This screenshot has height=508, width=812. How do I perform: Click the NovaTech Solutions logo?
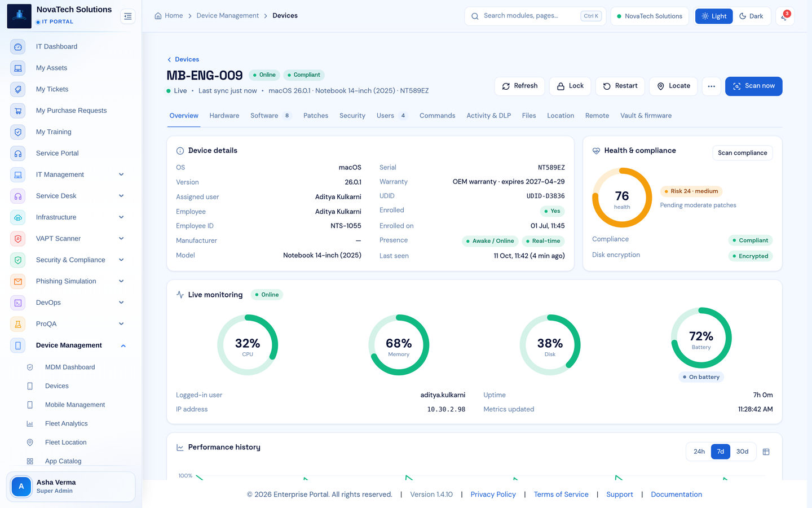coord(19,16)
